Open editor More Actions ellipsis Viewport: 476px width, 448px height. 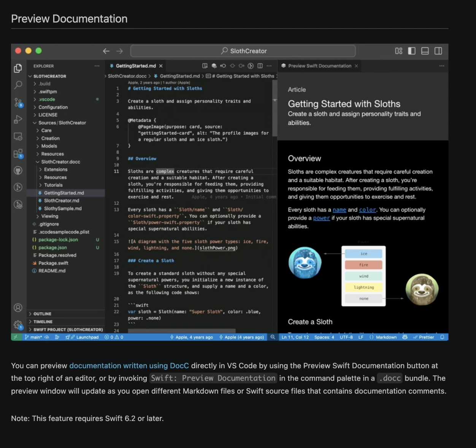click(269, 66)
